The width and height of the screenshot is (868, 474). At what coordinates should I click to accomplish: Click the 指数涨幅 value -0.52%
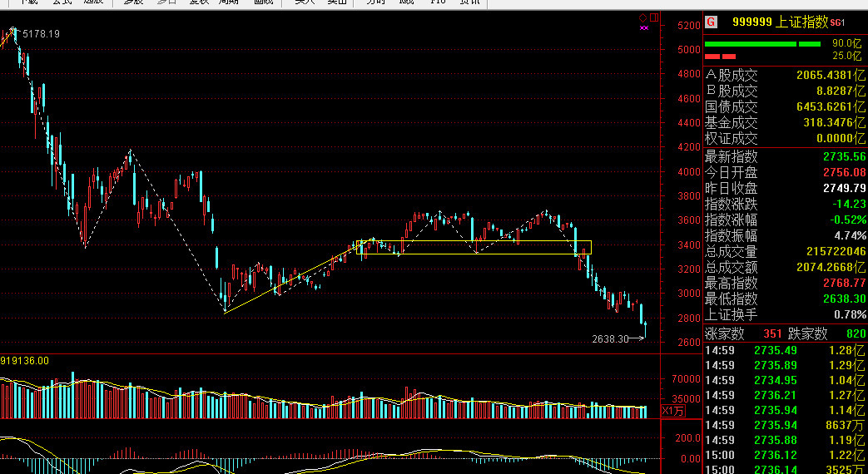coord(848,220)
